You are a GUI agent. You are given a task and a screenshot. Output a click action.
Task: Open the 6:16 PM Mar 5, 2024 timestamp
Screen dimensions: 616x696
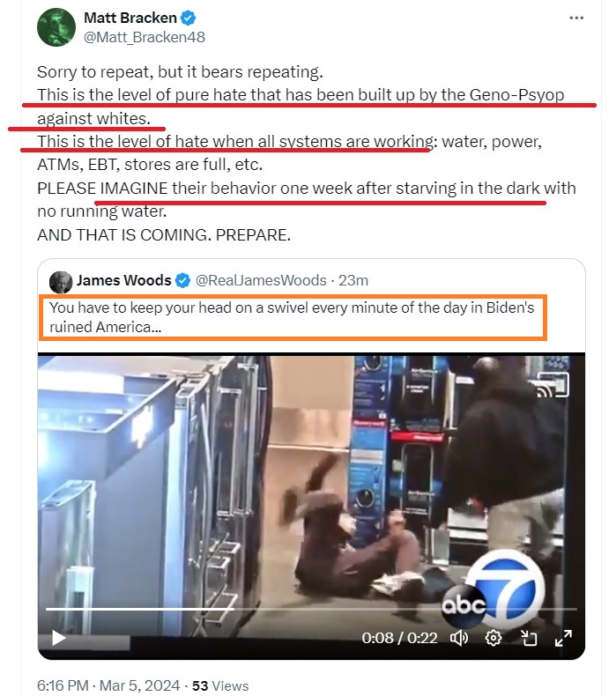click(x=108, y=685)
